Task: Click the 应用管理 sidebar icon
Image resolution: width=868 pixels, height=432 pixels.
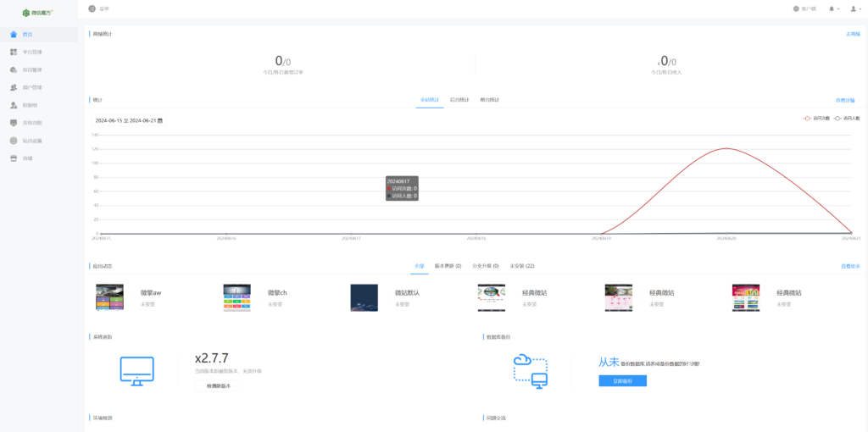Action: pos(13,69)
